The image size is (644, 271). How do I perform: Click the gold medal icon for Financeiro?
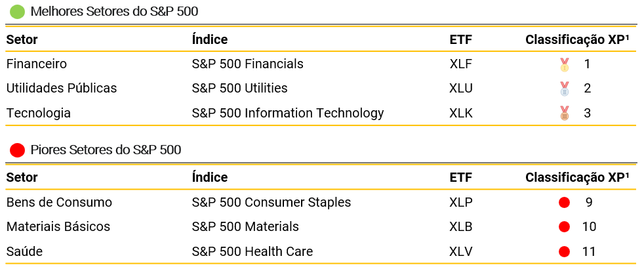click(x=564, y=64)
